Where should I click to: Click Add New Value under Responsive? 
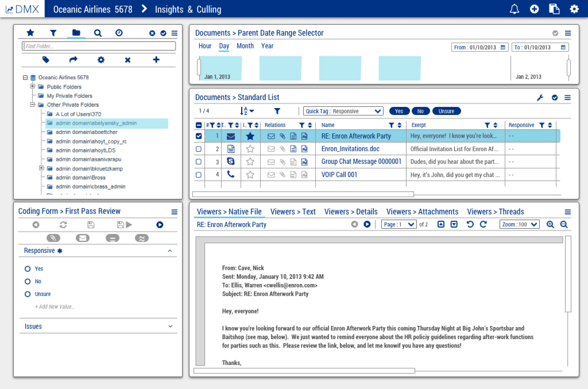[55, 307]
